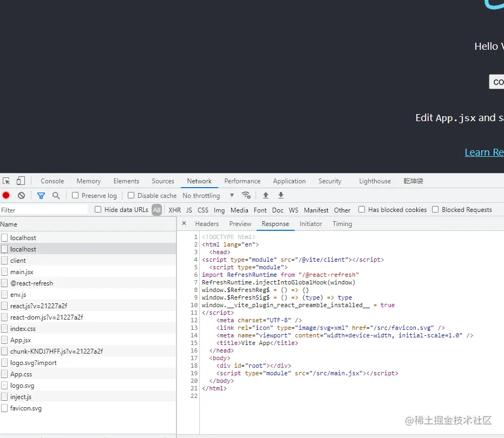Check Hide data URLs option

pyautogui.click(x=98, y=209)
